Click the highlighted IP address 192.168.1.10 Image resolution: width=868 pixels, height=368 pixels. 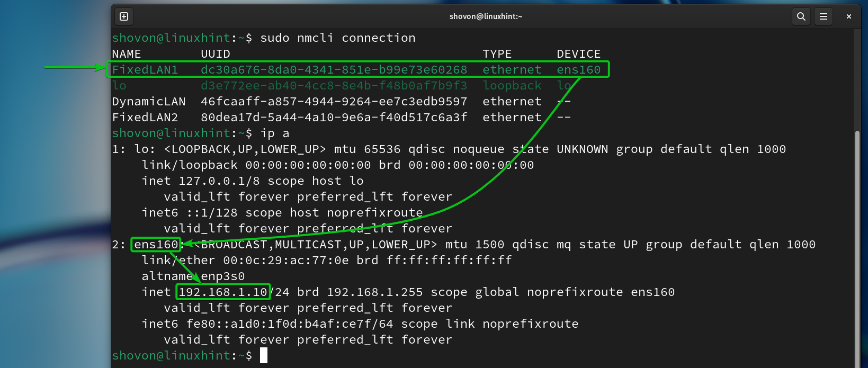pyautogui.click(x=223, y=292)
